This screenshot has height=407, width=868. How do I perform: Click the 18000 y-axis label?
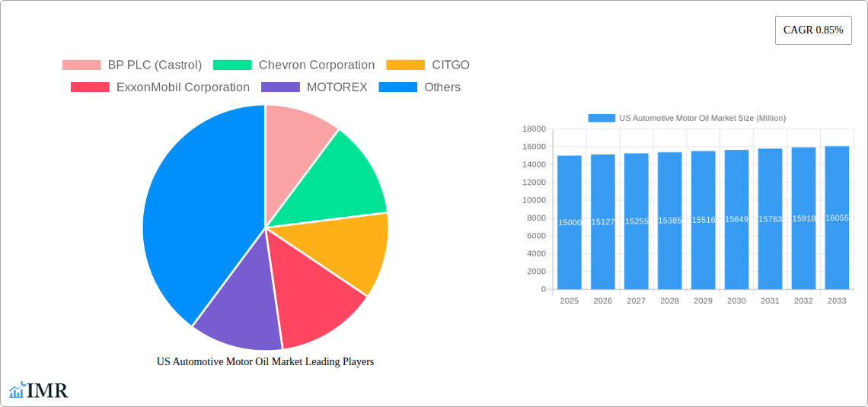click(535, 129)
